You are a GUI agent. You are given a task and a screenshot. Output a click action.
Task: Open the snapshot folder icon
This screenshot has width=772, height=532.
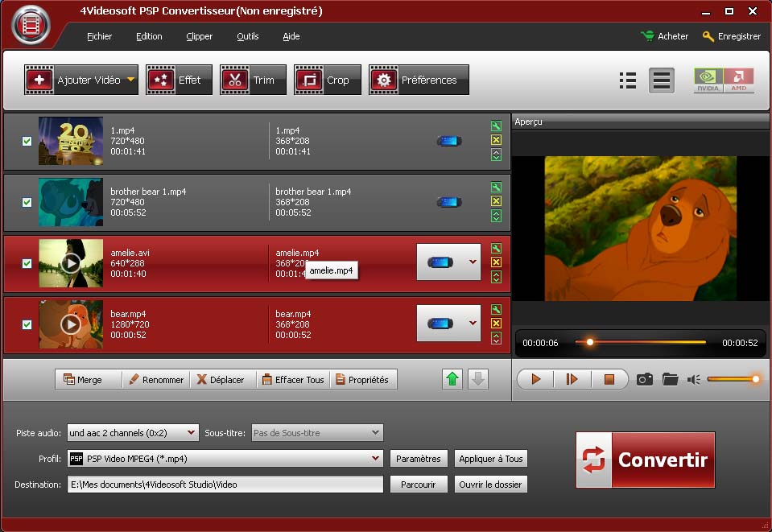pyautogui.click(x=670, y=379)
